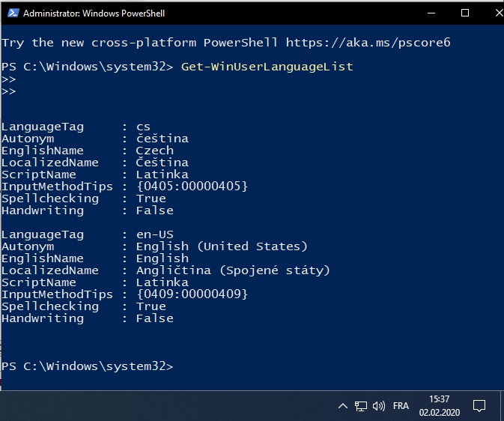This screenshot has height=421, width=504.
Task: Click the Get-WinUserLanguageList command text
Action: pyautogui.click(x=267, y=67)
